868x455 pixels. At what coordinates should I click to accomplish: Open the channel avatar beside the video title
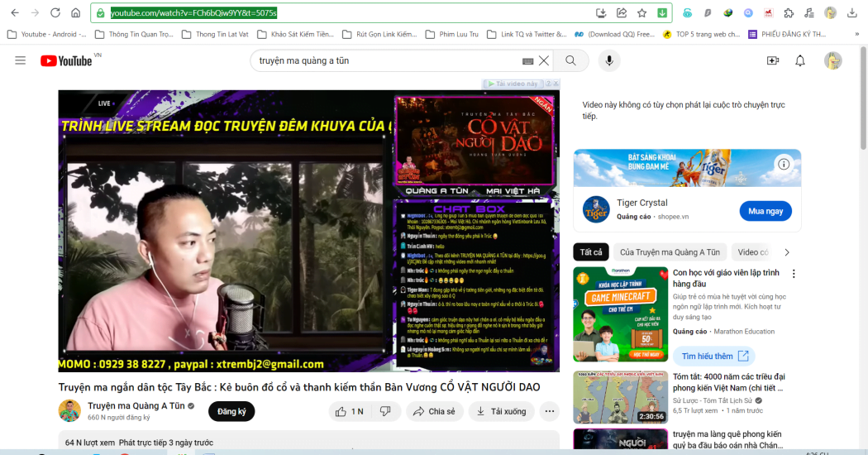point(69,410)
